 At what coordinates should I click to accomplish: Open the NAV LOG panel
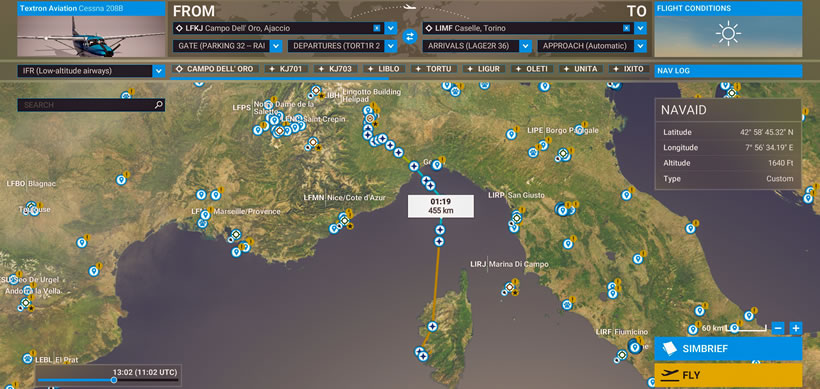coord(728,71)
